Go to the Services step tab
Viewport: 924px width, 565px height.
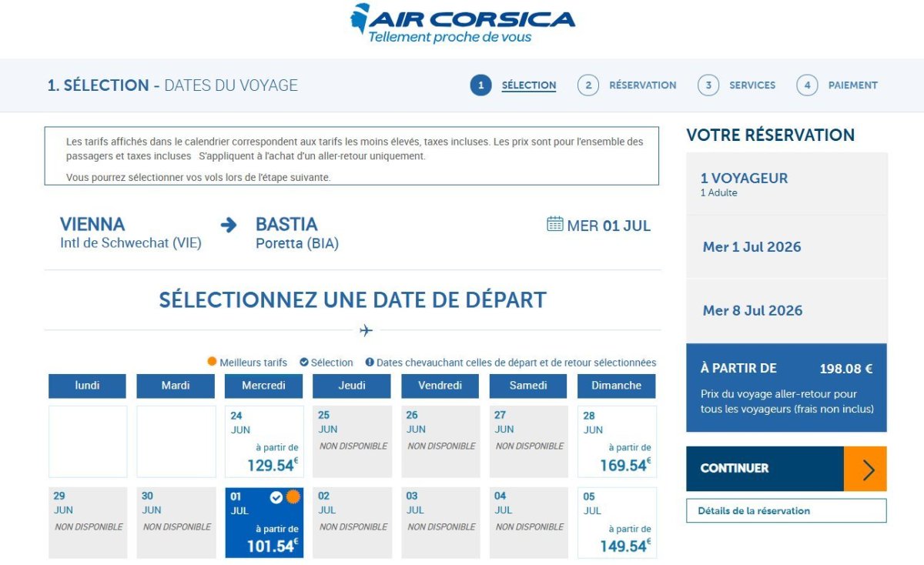tap(752, 85)
